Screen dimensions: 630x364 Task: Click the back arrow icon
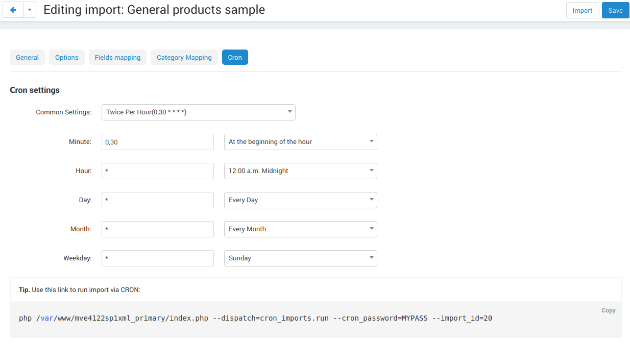13,10
